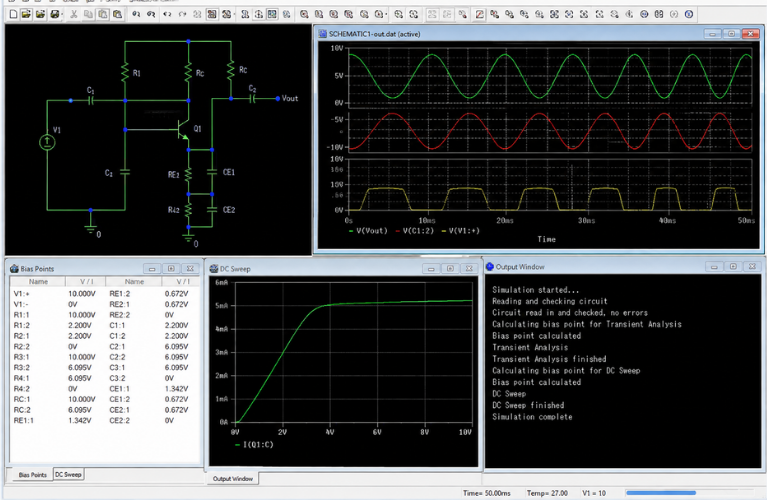The image size is (767, 500).
Task: Minimize the Output Window panel
Action: 714,267
